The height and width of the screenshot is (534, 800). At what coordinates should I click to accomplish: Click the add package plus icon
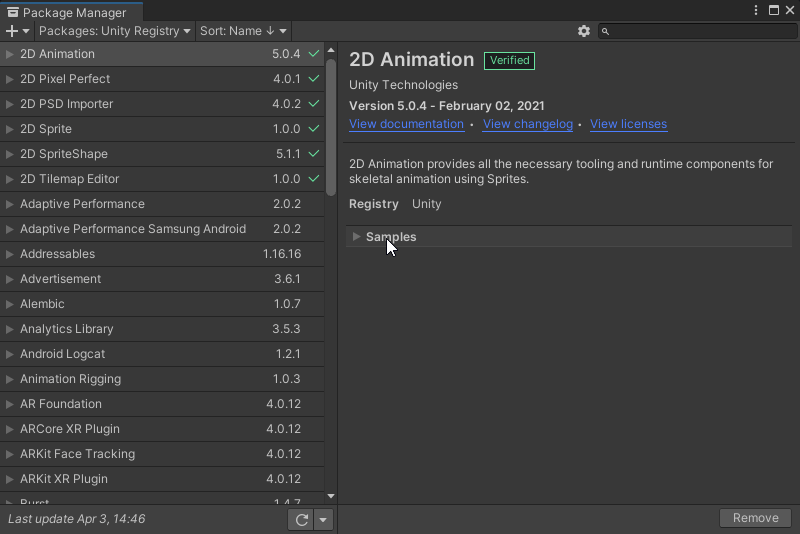point(12,31)
